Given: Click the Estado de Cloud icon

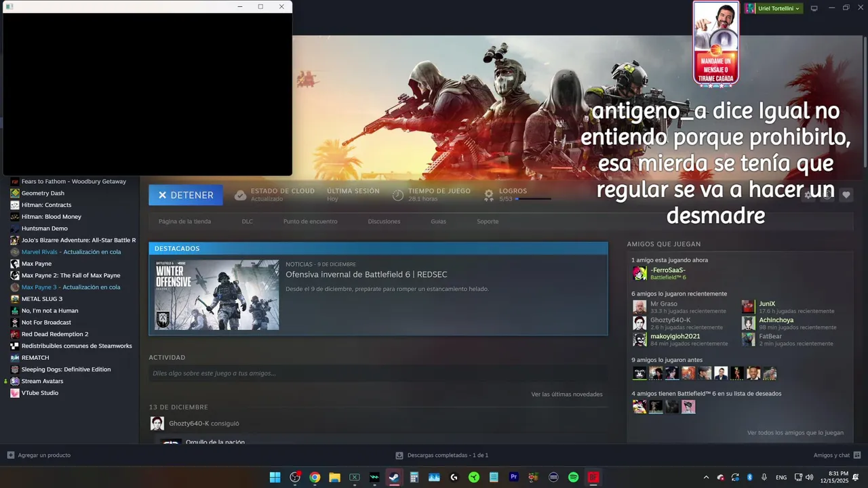Looking at the screenshot, I should tap(240, 195).
